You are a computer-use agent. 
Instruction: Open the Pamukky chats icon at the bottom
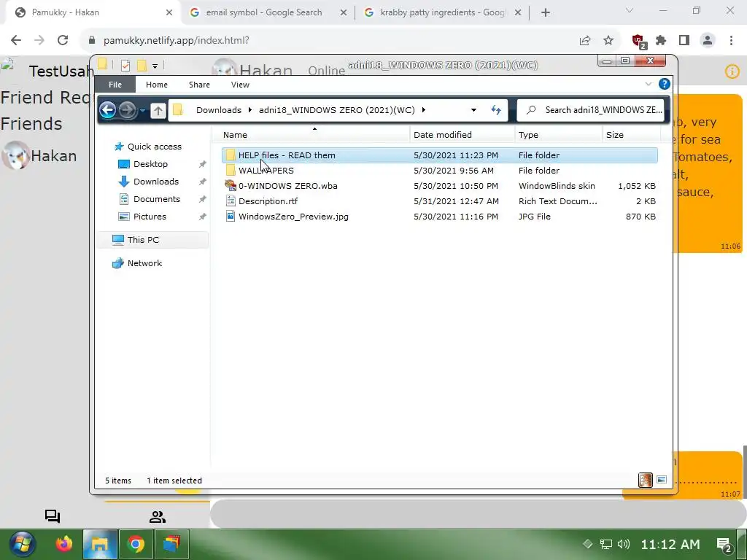53,517
